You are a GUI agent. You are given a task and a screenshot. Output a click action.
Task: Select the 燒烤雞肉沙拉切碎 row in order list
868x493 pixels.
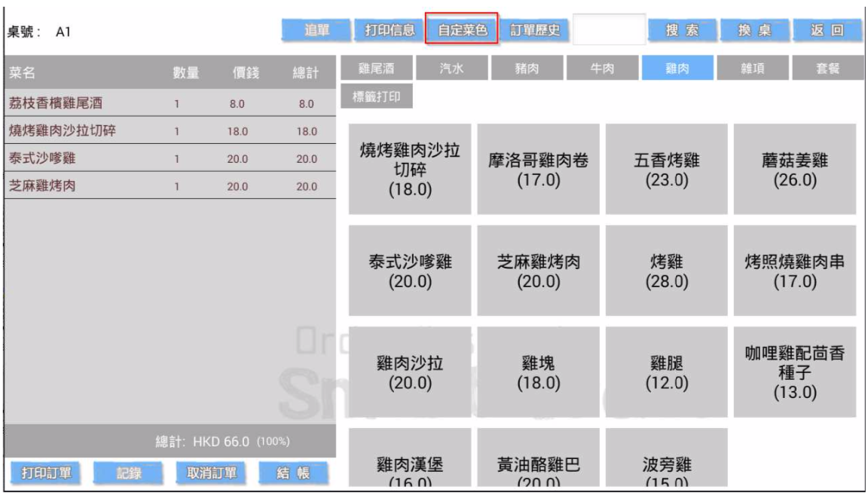pyautogui.click(x=170, y=130)
